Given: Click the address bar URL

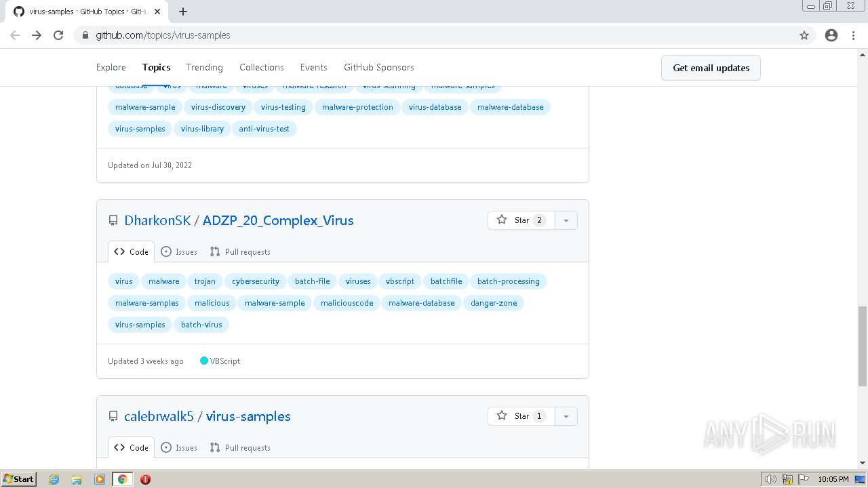Looking at the screenshot, I should tap(163, 35).
